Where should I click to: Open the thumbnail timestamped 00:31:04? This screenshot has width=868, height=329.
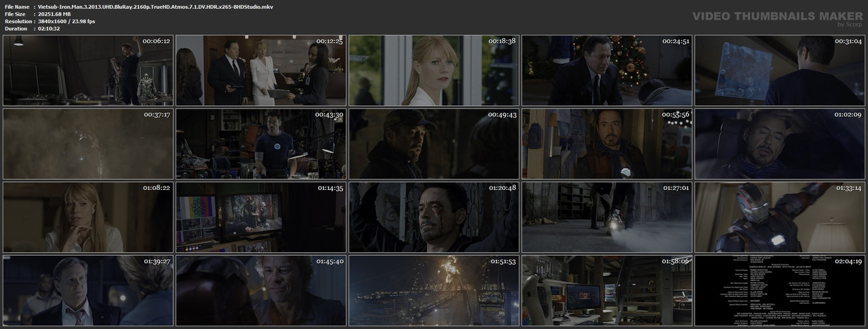coord(780,70)
